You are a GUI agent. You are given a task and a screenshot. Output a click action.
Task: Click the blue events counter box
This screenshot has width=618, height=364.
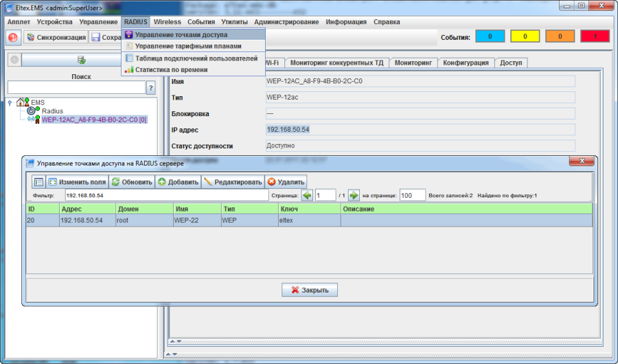tap(490, 36)
